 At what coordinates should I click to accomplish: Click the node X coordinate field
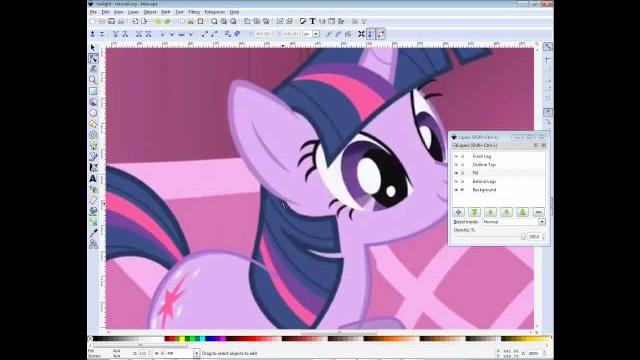point(263,34)
